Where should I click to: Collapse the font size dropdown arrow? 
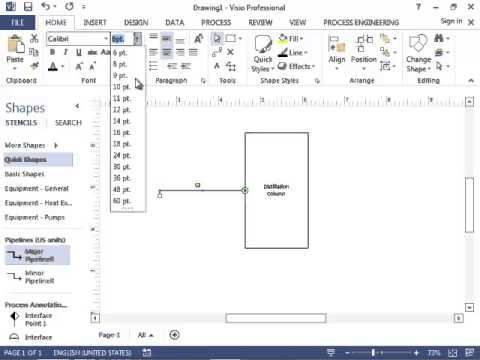[137, 39]
